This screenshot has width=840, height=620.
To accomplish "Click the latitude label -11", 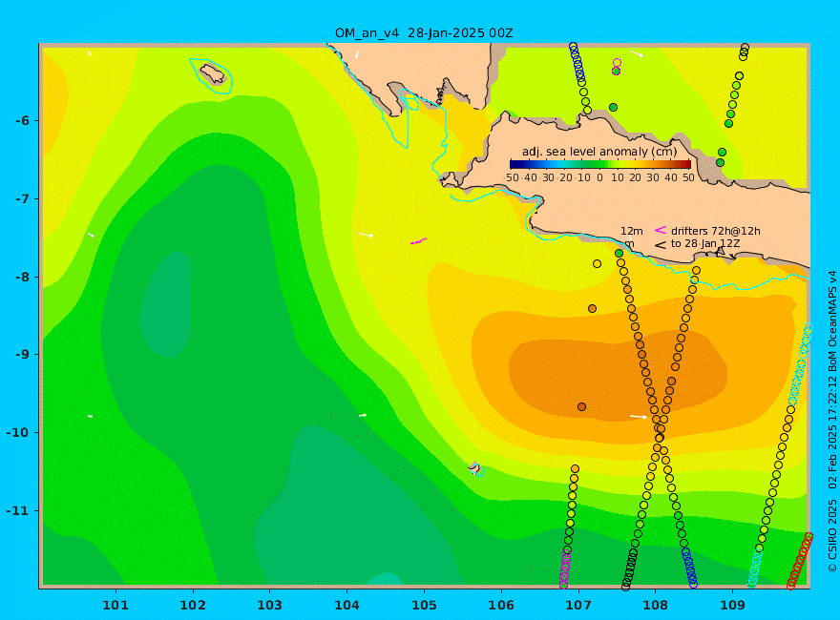I will coord(19,510).
